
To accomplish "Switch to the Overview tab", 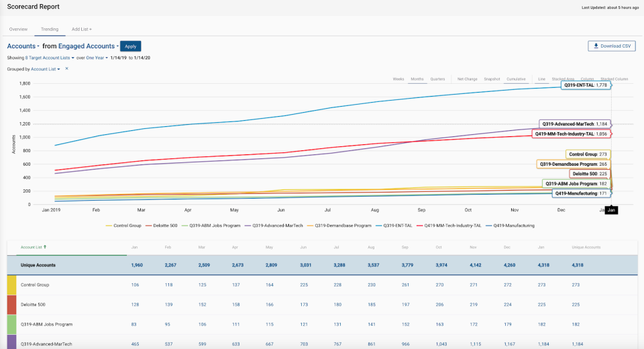I will pos(18,30).
